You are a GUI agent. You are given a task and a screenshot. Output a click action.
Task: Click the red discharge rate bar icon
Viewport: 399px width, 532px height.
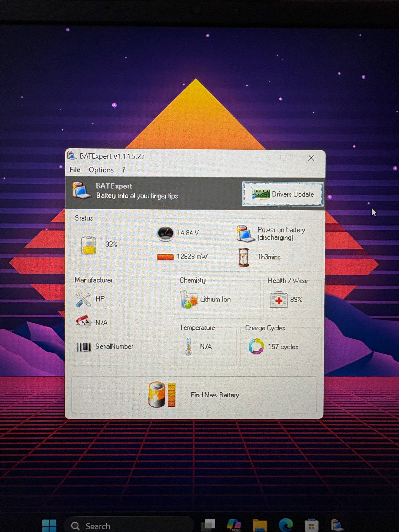coord(165,257)
